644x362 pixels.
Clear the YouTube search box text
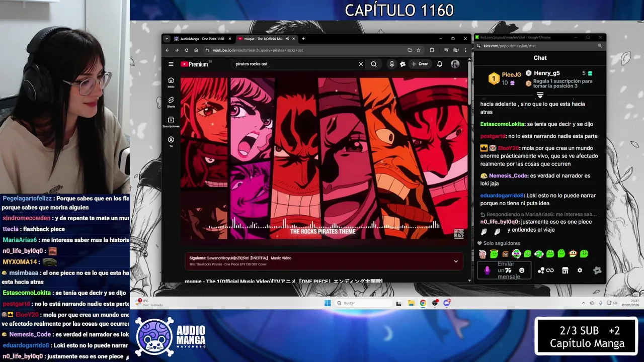pos(361,64)
